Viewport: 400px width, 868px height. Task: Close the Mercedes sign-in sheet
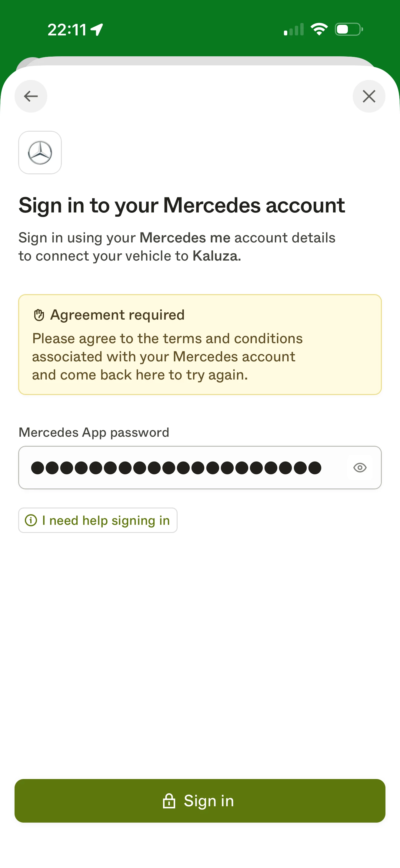(368, 96)
